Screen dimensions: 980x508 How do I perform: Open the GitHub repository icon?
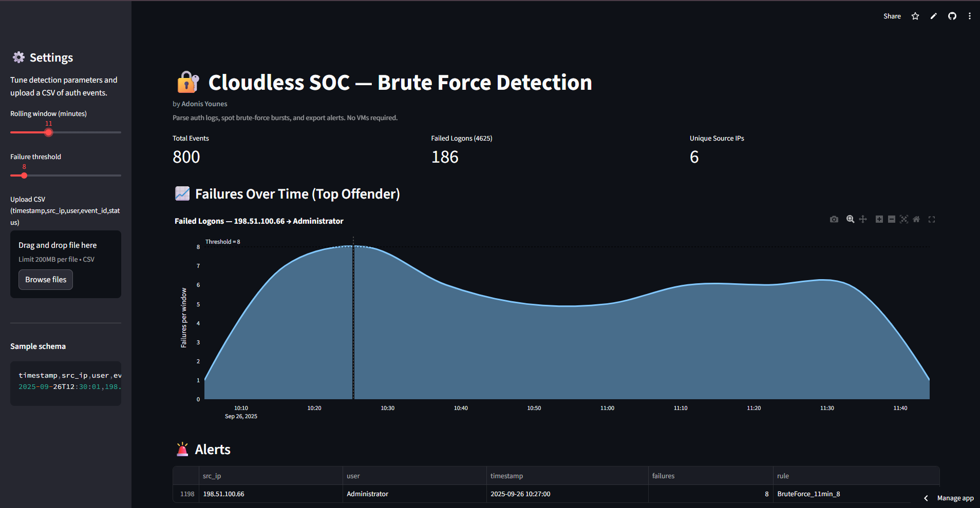[x=952, y=16]
